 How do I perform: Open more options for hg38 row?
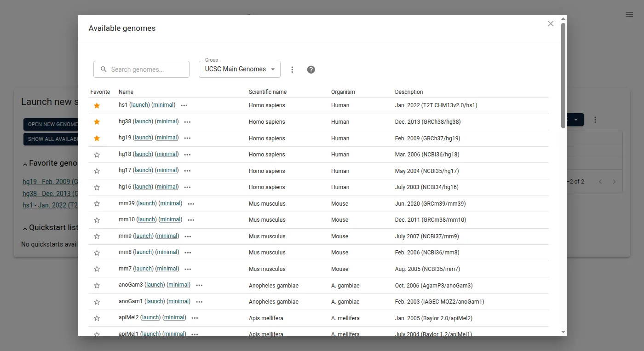pos(187,122)
